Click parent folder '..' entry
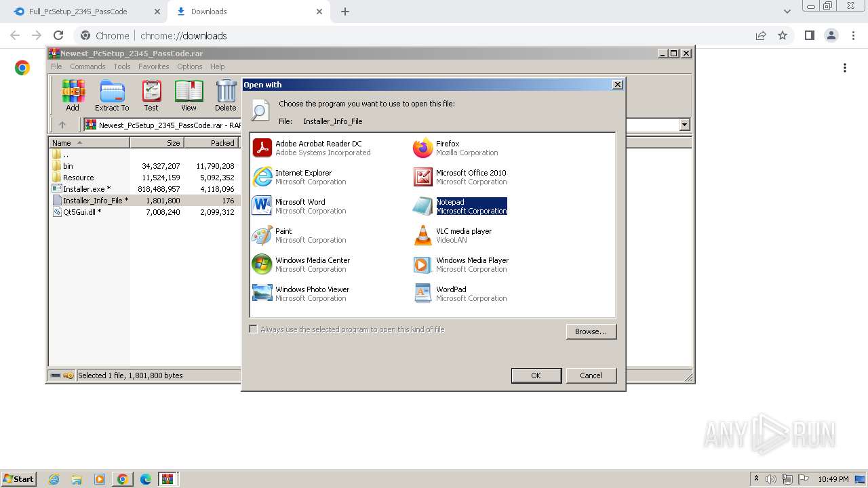Screen dimensions: 868x488 tap(61, 155)
